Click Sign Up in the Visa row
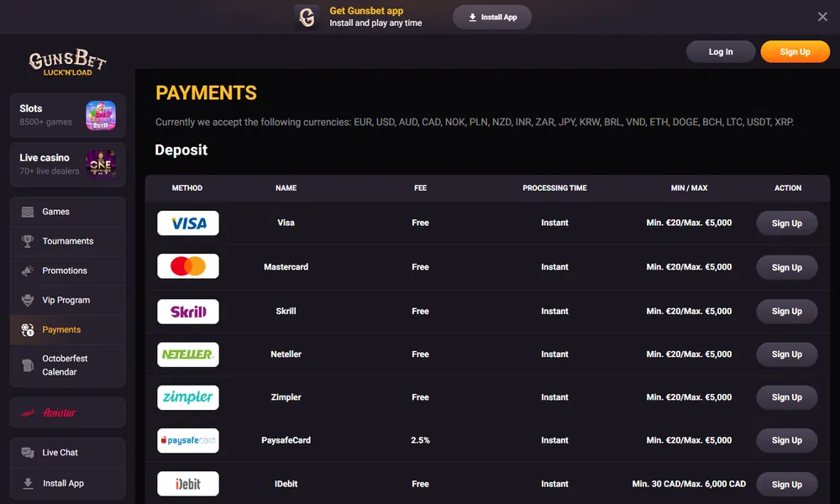 pyautogui.click(x=786, y=223)
